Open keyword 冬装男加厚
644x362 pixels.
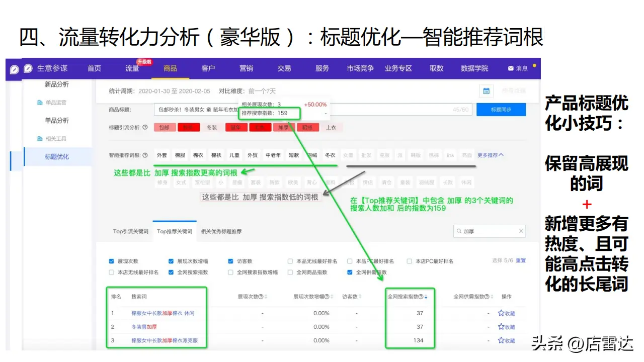coord(144,327)
